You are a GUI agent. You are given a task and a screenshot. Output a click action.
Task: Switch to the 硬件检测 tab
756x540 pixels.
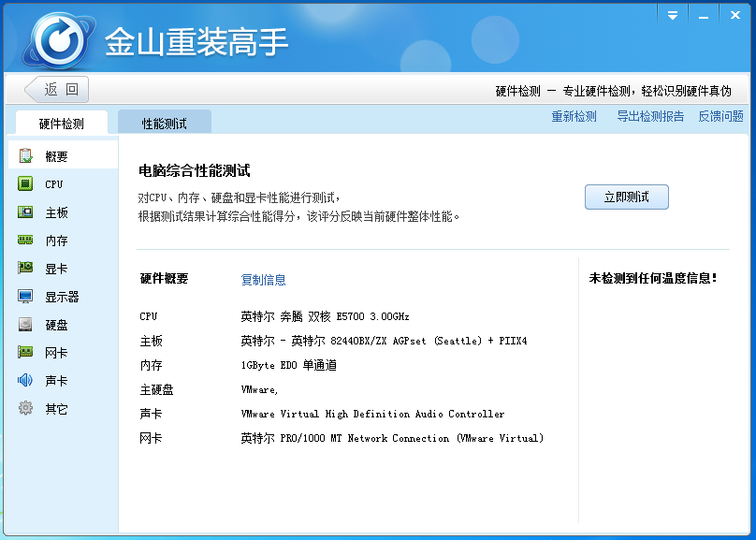tap(62, 123)
